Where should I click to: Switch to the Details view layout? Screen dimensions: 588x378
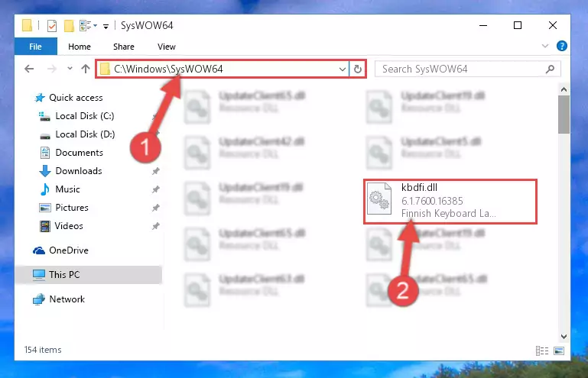tap(542, 351)
